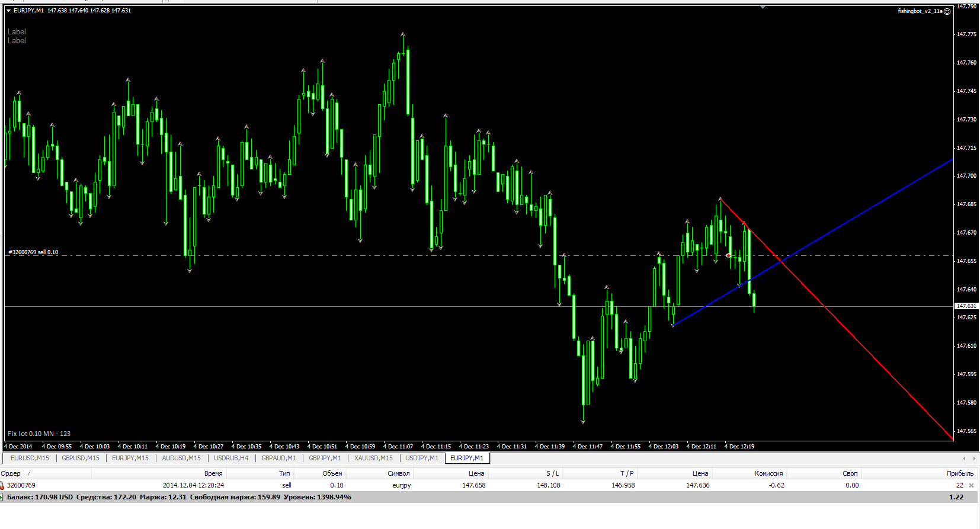Switch to the USDRUB,H4 chart tab

(231, 458)
